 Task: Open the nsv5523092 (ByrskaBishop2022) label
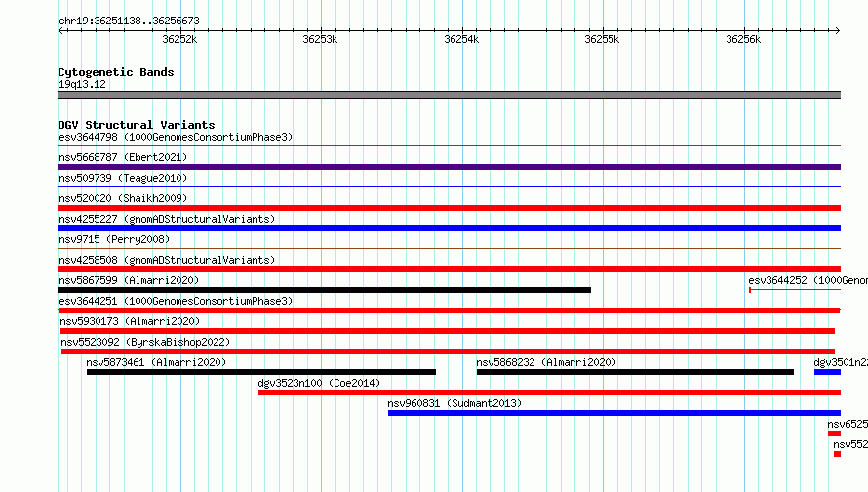[145, 342]
